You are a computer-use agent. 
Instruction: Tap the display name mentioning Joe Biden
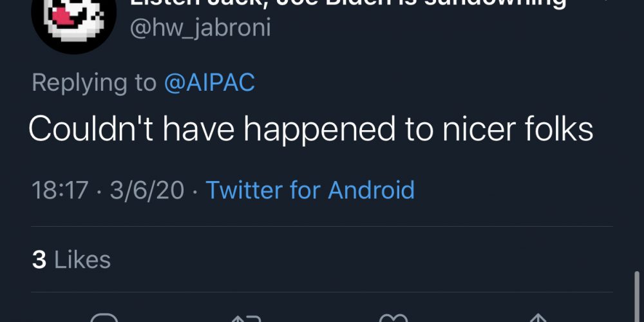point(348,3)
